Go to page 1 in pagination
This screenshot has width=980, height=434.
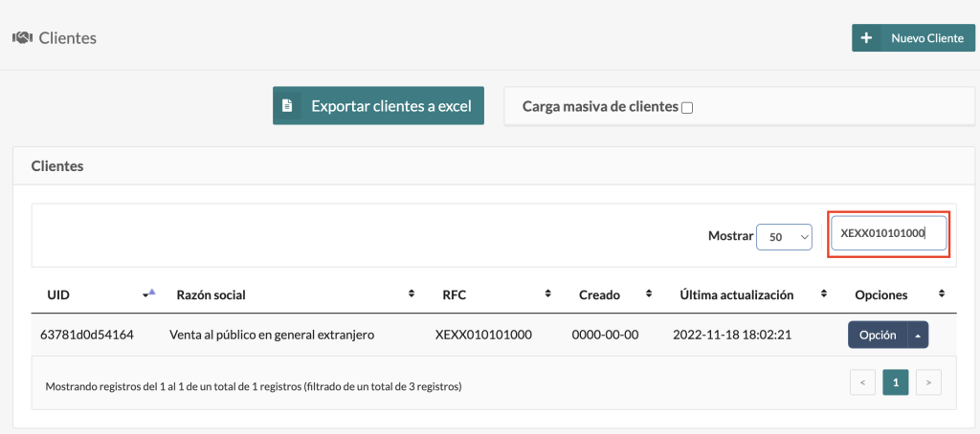point(895,383)
